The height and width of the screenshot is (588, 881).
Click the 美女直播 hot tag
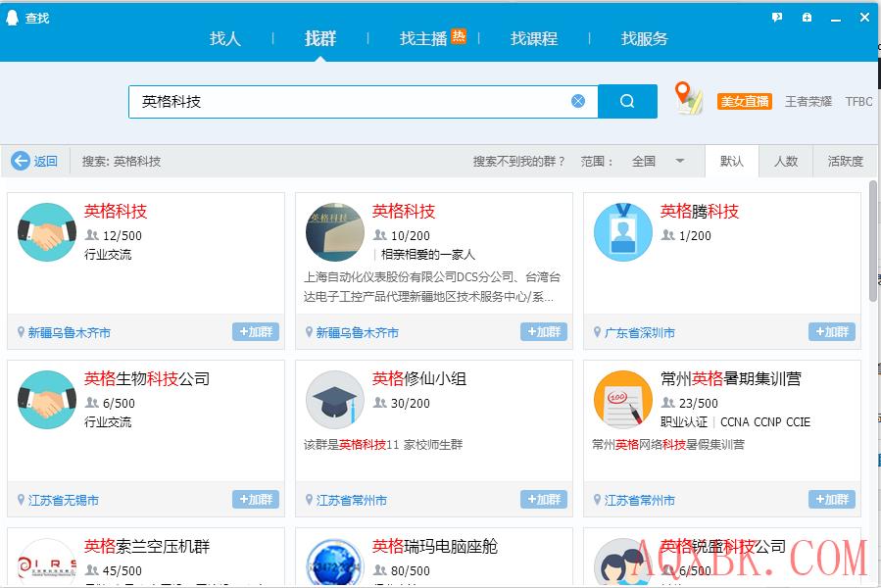(745, 101)
